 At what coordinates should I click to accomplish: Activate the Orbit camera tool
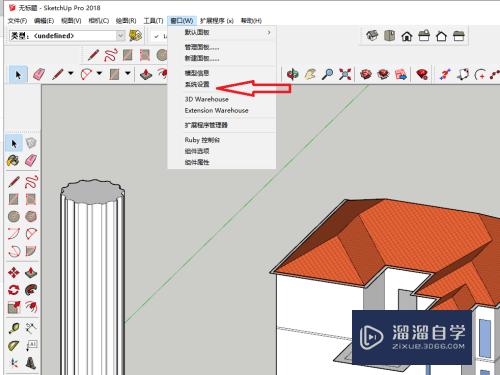pyautogui.click(x=293, y=74)
